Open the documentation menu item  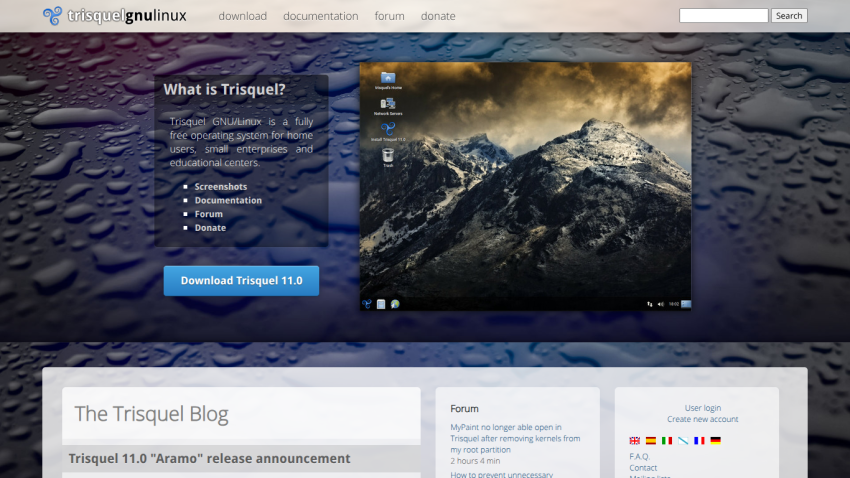pos(320,16)
